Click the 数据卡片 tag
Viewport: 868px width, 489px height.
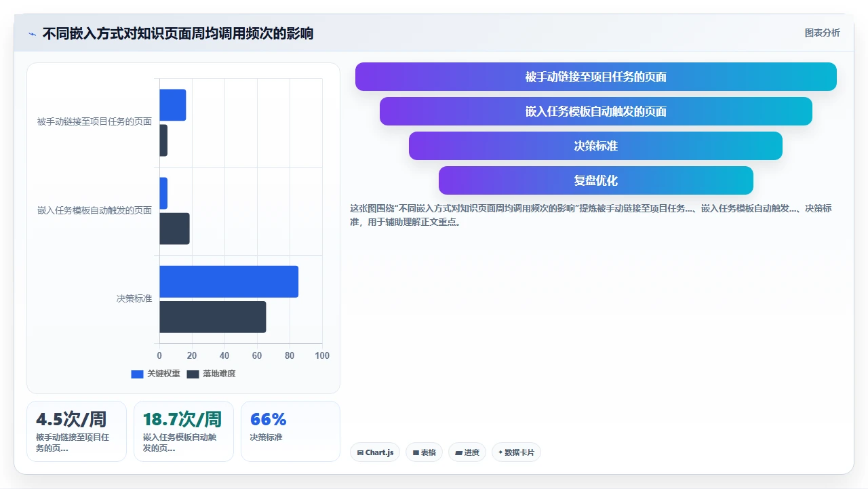click(516, 452)
